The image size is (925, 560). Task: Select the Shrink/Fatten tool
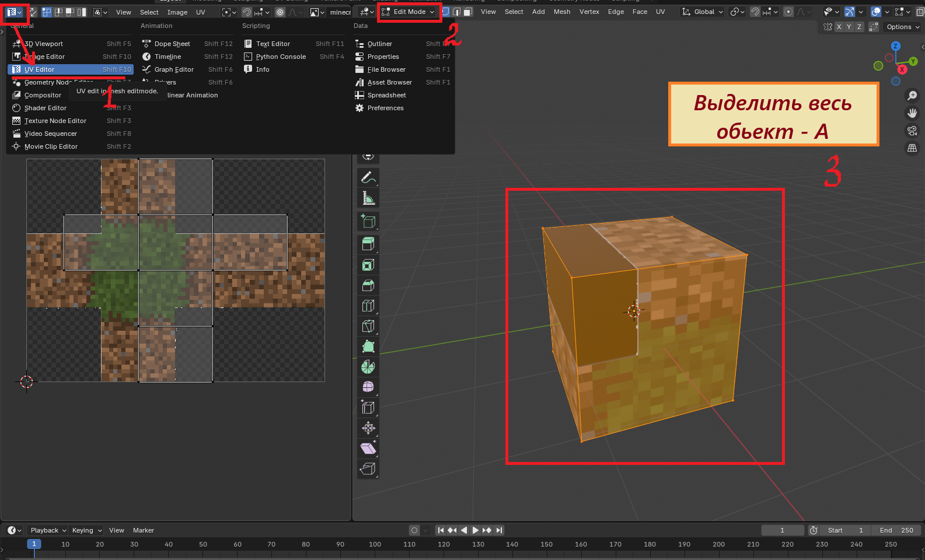(x=368, y=428)
